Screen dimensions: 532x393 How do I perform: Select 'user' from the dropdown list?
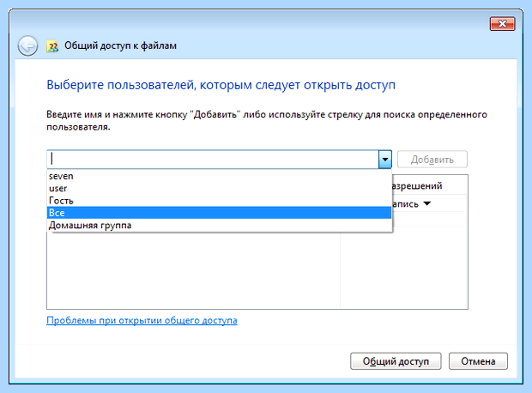pyautogui.click(x=219, y=189)
